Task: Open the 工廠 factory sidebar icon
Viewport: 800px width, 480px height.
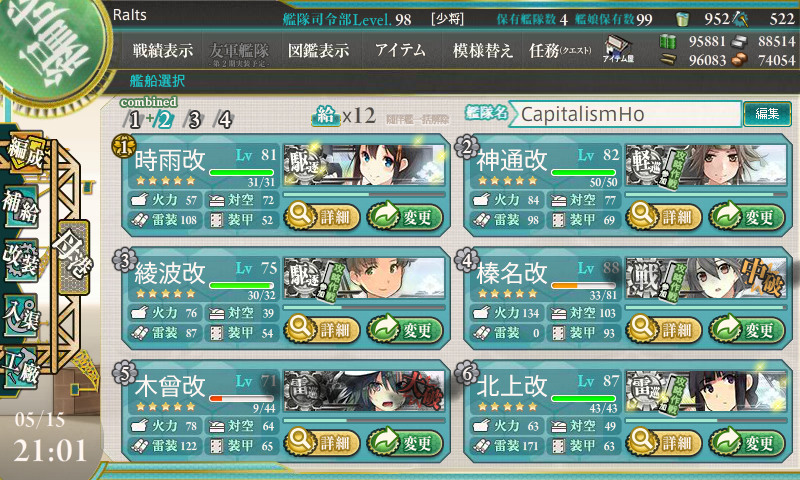Action: 21,368
